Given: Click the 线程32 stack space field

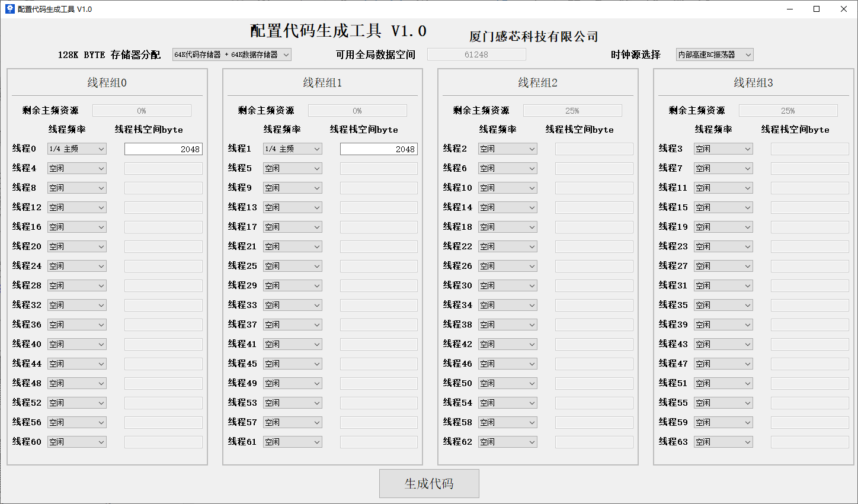Looking at the screenshot, I should (x=164, y=306).
